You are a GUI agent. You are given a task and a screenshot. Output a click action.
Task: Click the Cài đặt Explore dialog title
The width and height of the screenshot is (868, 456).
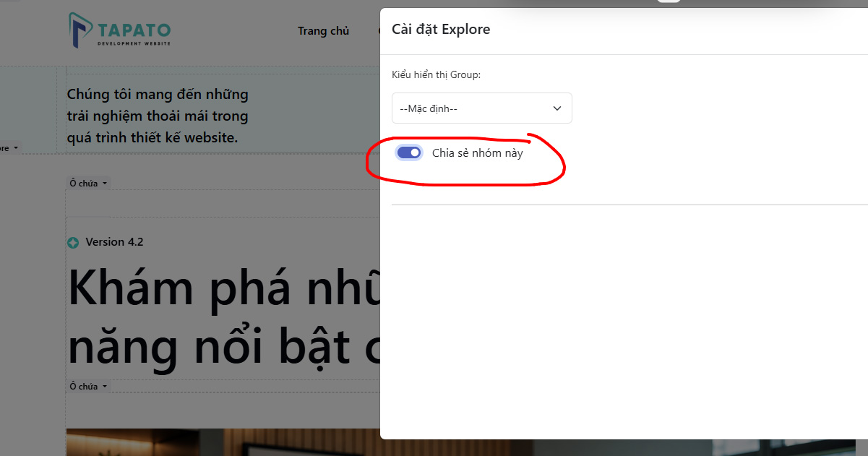click(x=441, y=30)
